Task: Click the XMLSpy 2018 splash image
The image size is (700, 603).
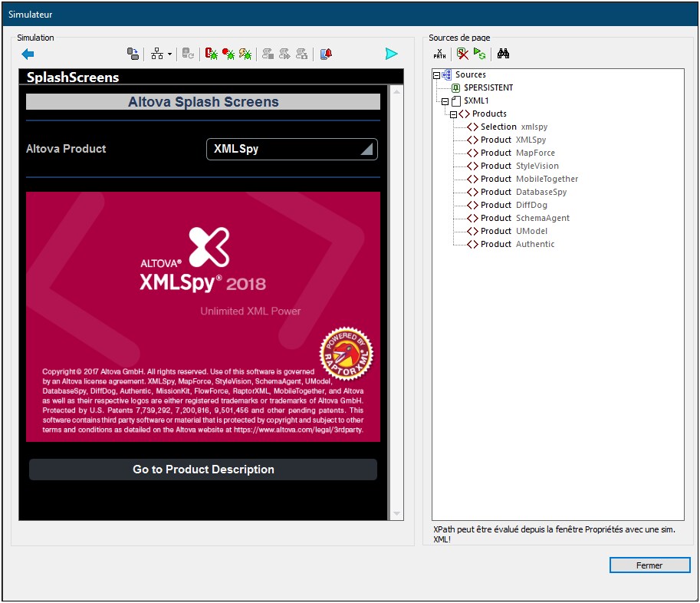Action: pyautogui.click(x=203, y=317)
